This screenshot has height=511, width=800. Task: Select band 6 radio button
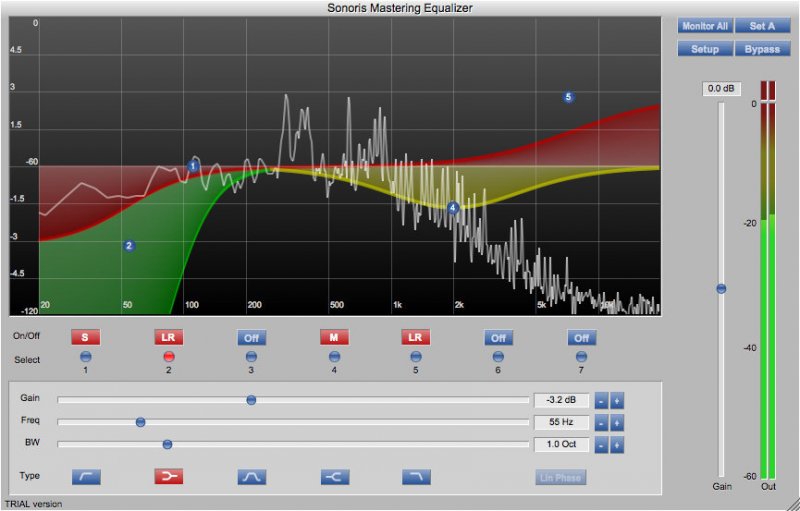pyautogui.click(x=498, y=356)
